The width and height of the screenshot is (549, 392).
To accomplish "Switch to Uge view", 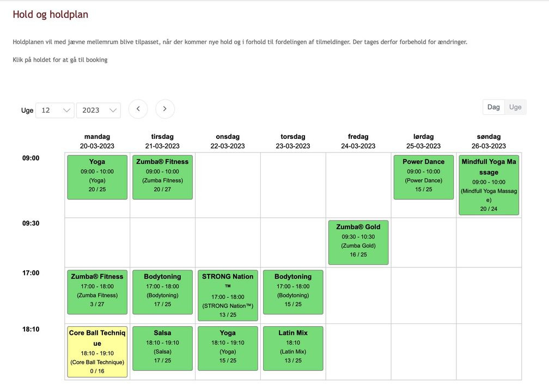I will pos(515,107).
